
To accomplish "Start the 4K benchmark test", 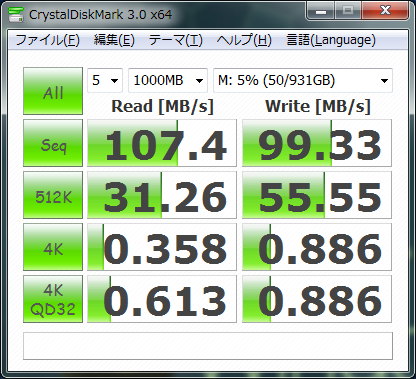I will tap(53, 247).
